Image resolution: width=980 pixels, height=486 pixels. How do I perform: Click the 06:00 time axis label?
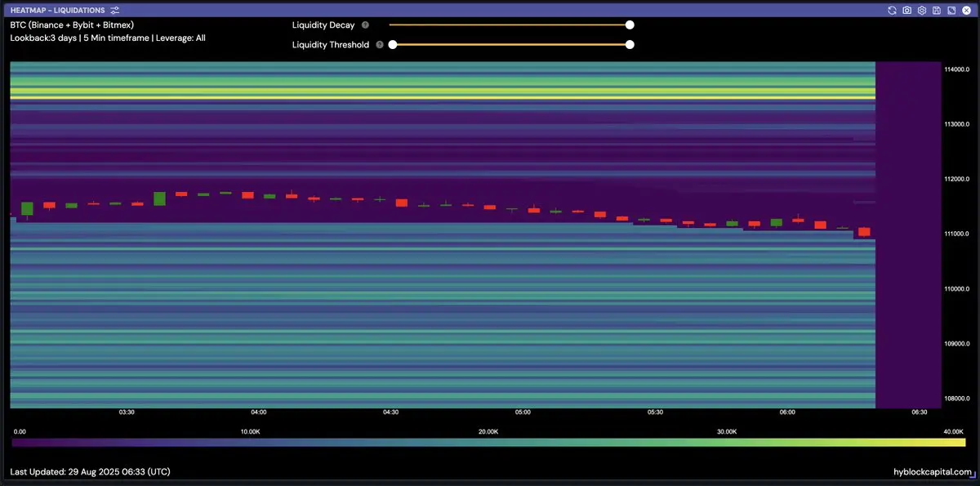coord(787,412)
